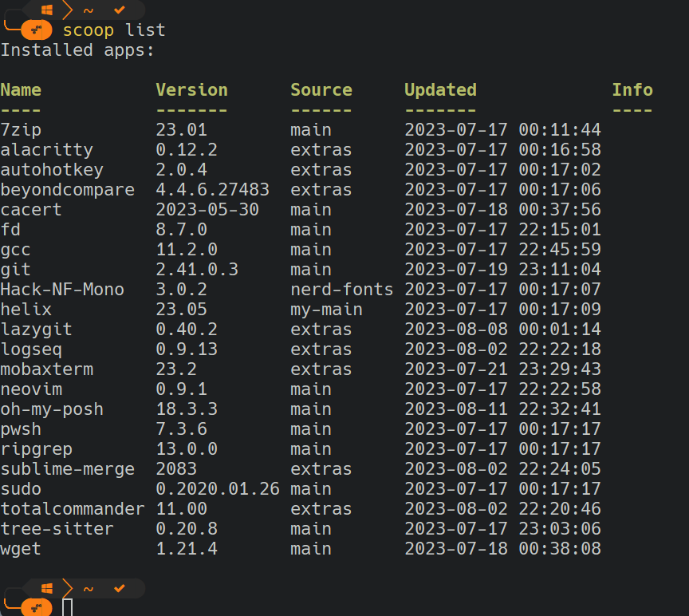Click 'main' source in the 7zip row
This screenshot has width=689, height=616.
tap(311, 130)
